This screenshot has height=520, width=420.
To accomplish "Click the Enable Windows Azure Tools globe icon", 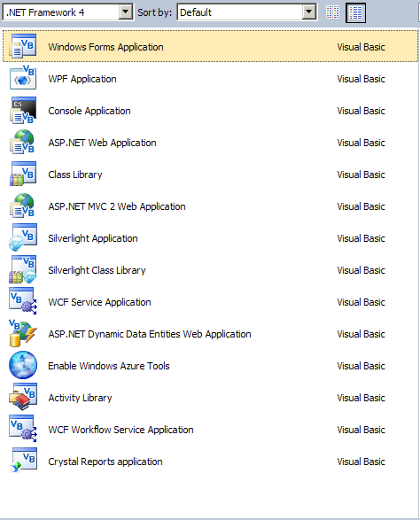I will coord(22,365).
